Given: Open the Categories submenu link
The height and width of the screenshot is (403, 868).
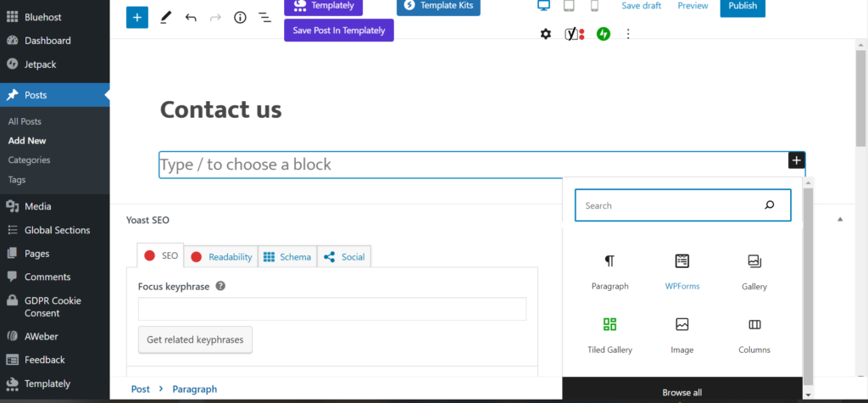Looking at the screenshot, I should pos(30,160).
